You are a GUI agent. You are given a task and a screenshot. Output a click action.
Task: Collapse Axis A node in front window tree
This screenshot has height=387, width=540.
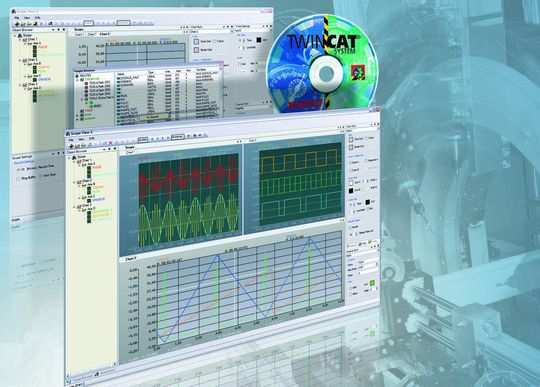79,165
